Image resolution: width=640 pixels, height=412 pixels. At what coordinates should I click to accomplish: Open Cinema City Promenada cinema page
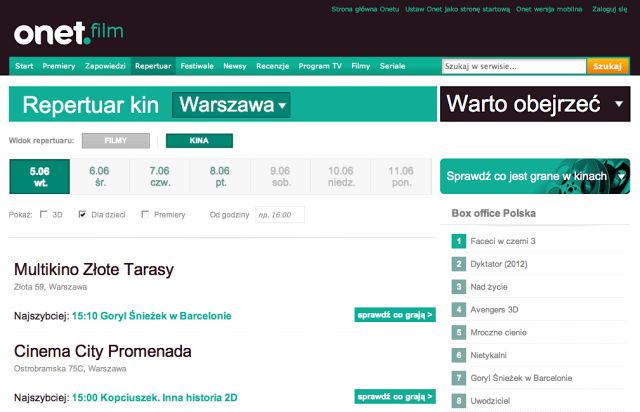[103, 351]
